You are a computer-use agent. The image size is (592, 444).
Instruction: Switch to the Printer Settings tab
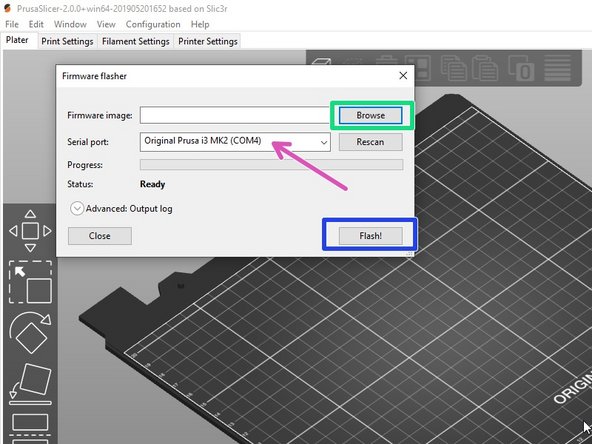(208, 41)
